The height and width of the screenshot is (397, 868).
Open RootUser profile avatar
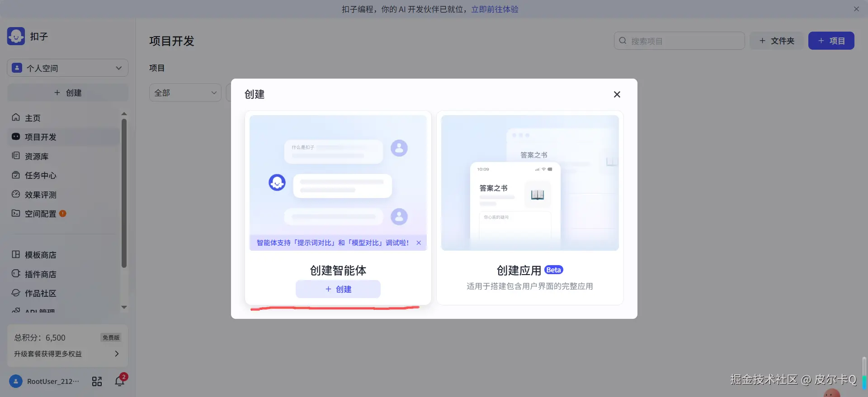pos(16,381)
